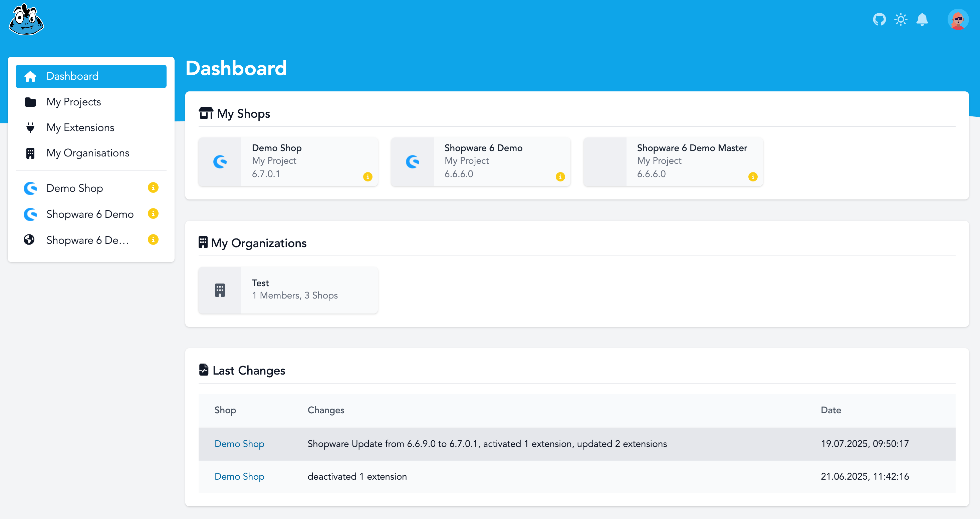Open Demo Shop link in Last Changes table
Image resolution: width=980 pixels, height=519 pixels.
coord(239,444)
